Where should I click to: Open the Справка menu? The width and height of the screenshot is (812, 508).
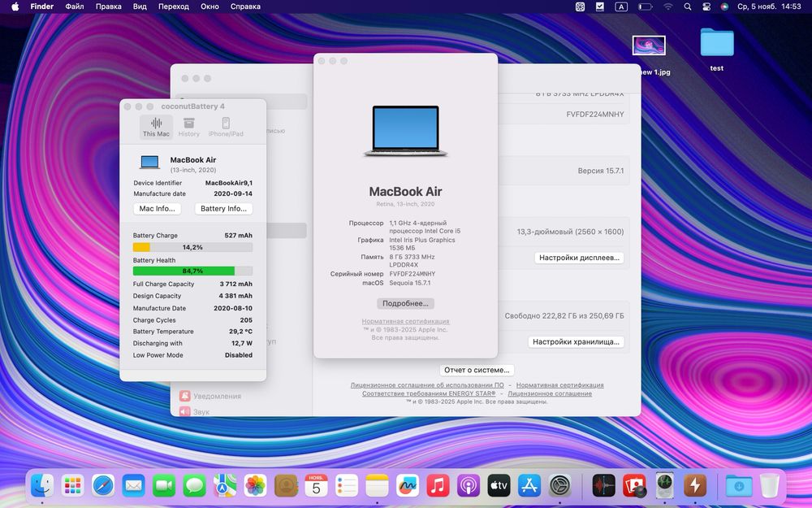pos(245,7)
